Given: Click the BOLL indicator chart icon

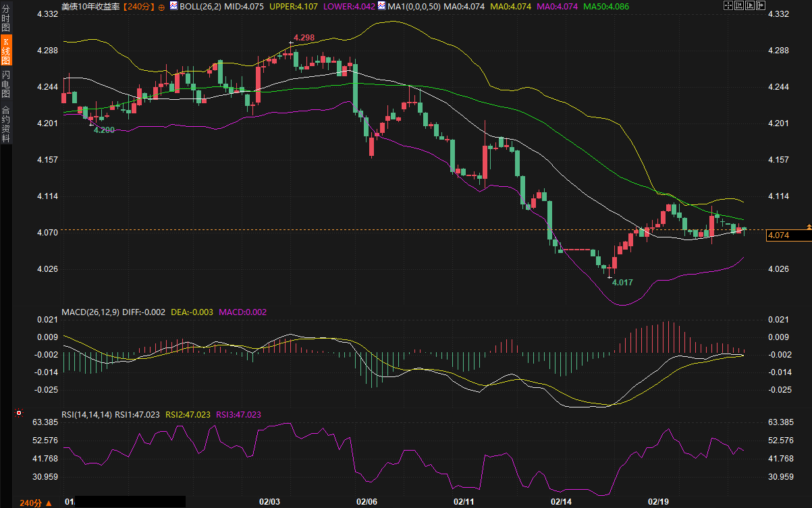Looking at the screenshot, I should coord(174,5).
